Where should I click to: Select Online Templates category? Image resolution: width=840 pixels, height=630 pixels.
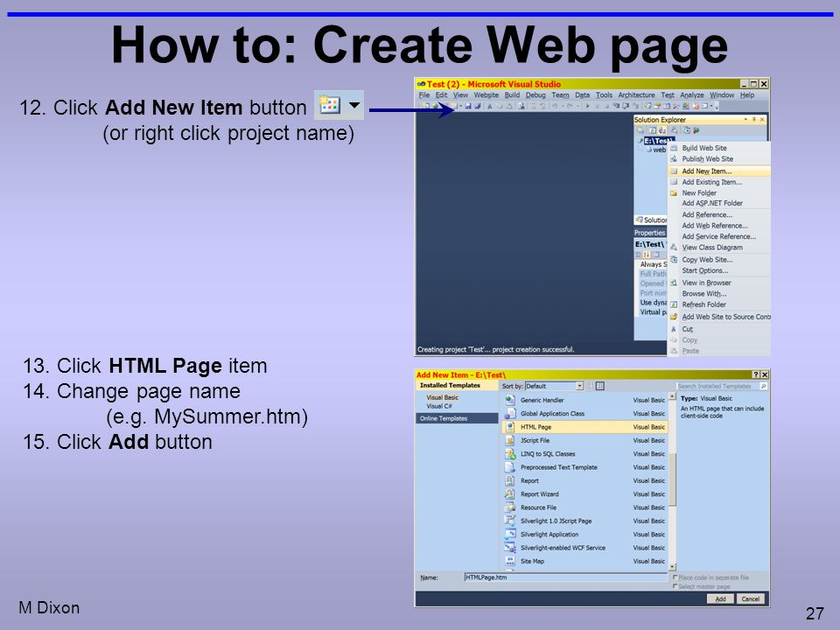coord(457,418)
